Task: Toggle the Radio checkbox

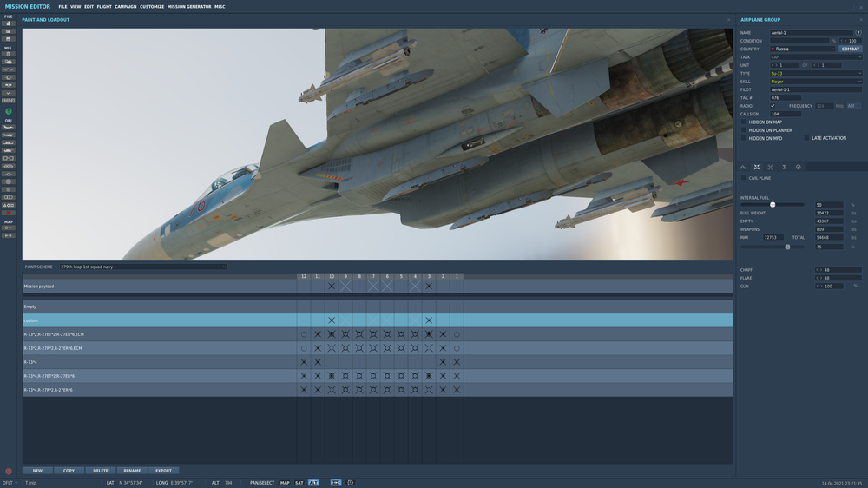Action: tap(773, 106)
